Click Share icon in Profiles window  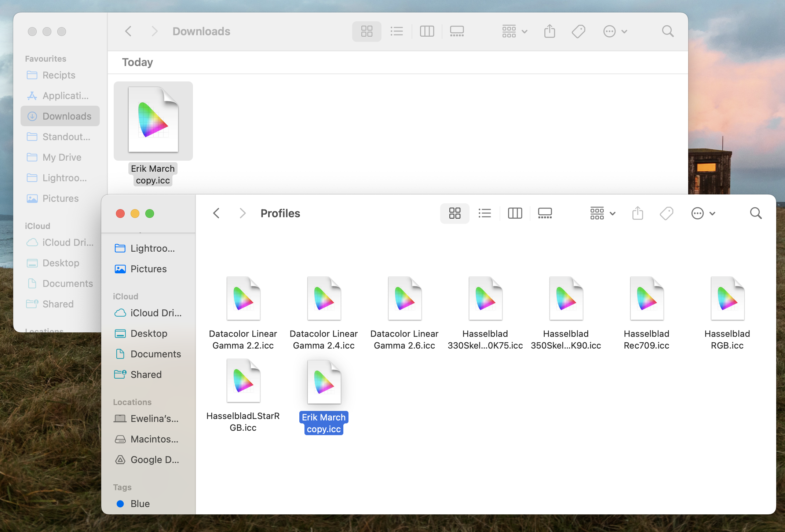point(638,213)
